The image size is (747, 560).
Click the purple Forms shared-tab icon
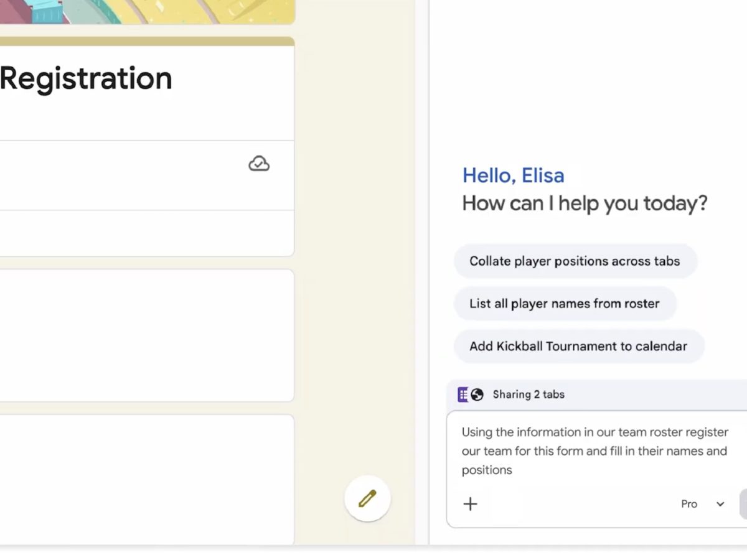point(463,394)
